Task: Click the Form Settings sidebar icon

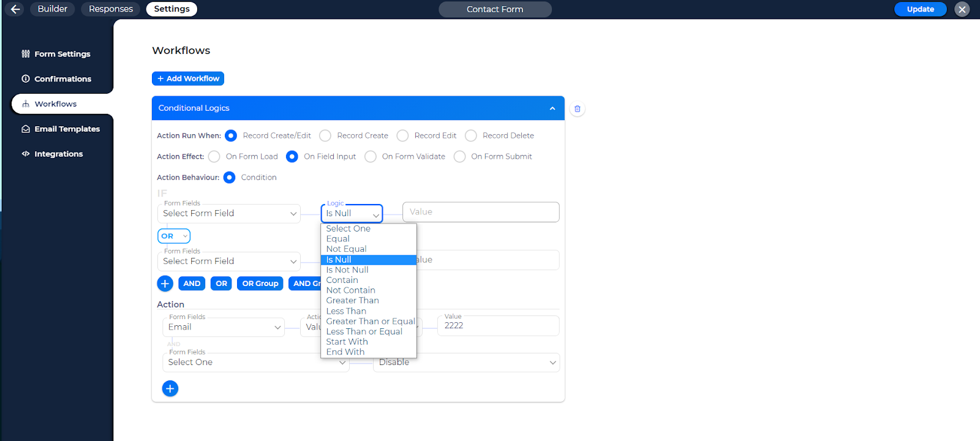Action: click(26, 54)
